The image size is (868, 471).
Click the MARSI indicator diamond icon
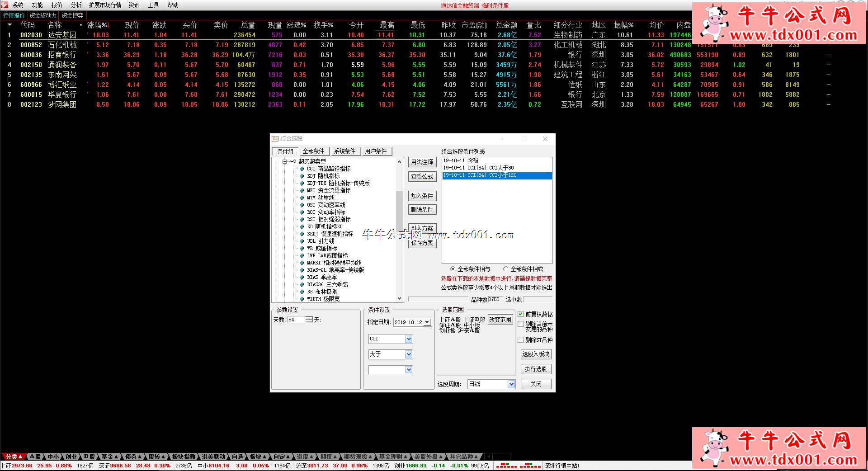pos(302,263)
